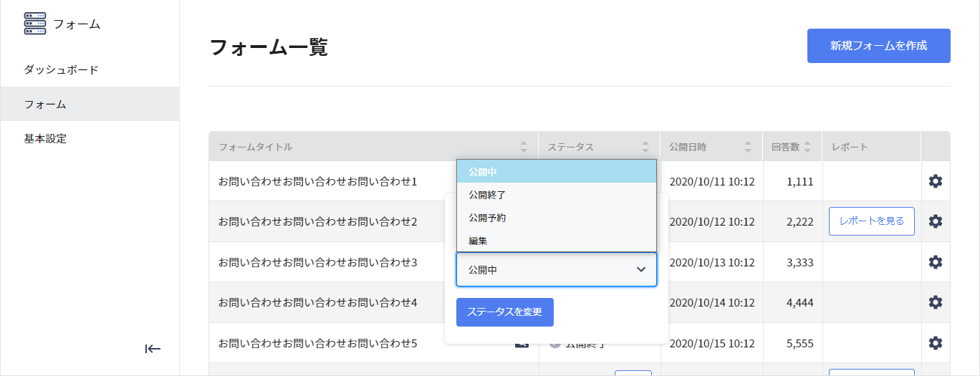Click form title お問い合わせ…3
Image resolution: width=980 pixels, height=376 pixels.
[317, 262]
